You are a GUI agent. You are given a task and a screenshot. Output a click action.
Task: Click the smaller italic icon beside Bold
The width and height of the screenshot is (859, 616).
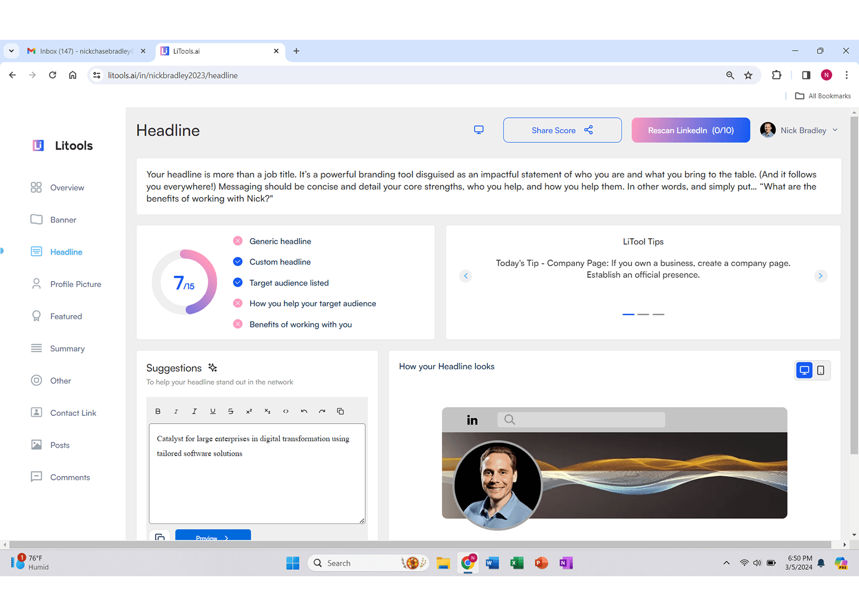coord(176,411)
